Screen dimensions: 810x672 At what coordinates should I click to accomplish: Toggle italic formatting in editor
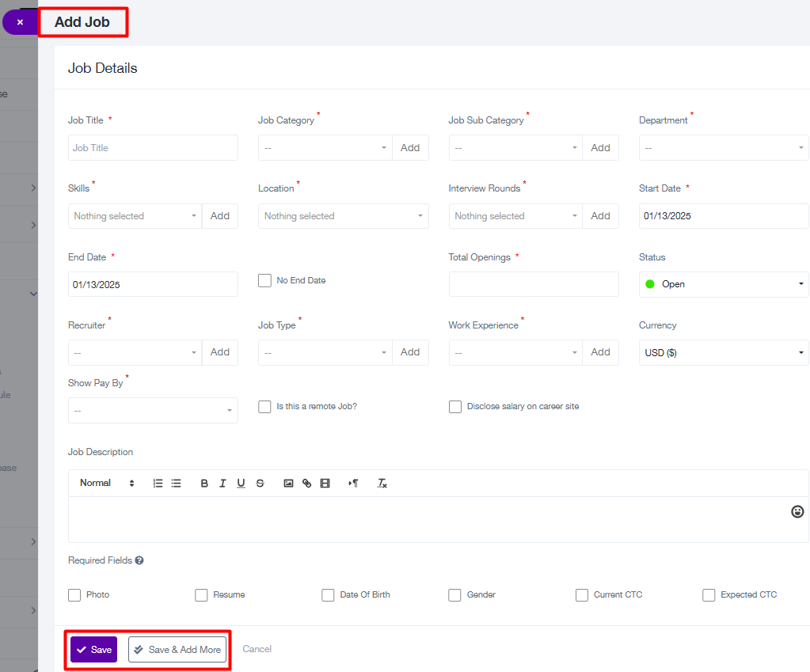click(x=222, y=484)
